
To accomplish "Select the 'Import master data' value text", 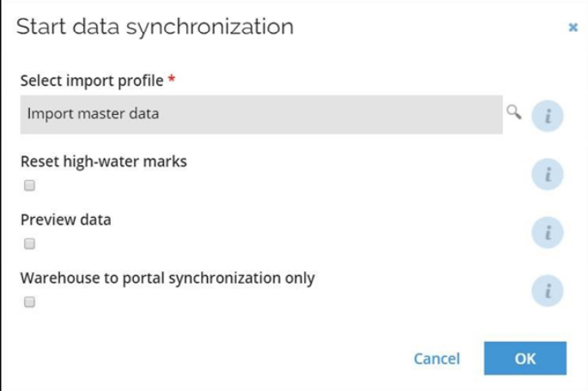I will click(93, 113).
